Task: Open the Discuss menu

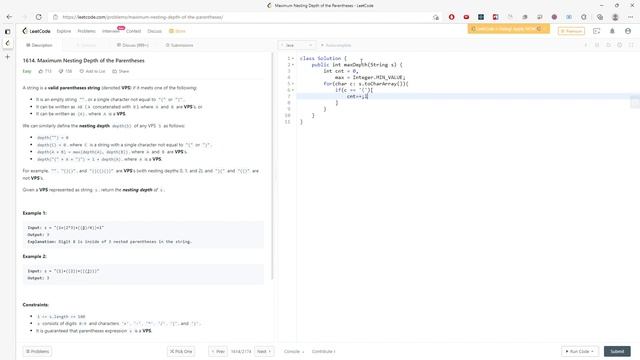Action: (x=154, y=31)
